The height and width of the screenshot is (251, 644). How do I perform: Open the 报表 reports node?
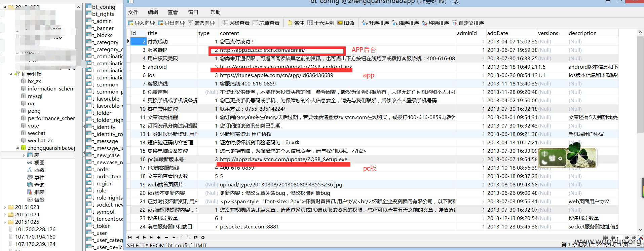point(36,192)
